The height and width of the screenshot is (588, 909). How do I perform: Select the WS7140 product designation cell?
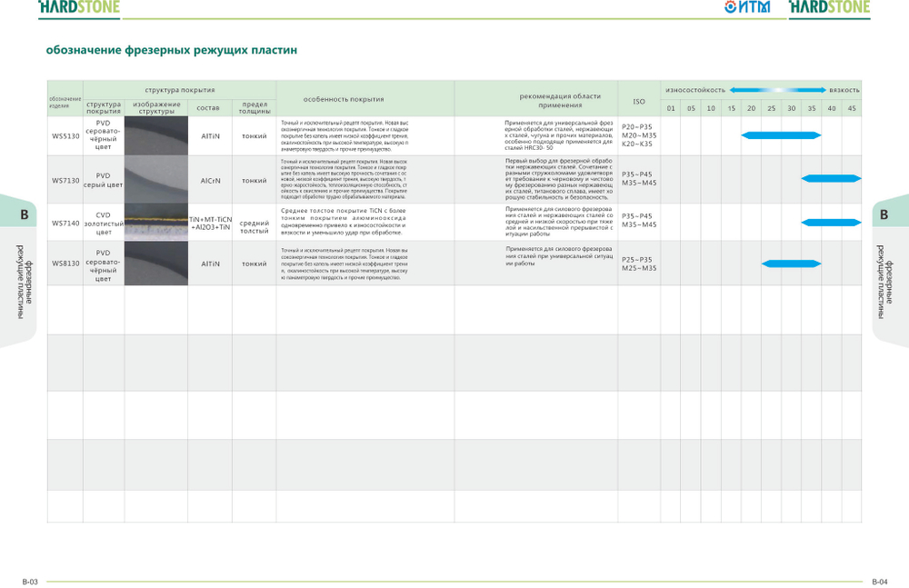[x=65, y=222]
